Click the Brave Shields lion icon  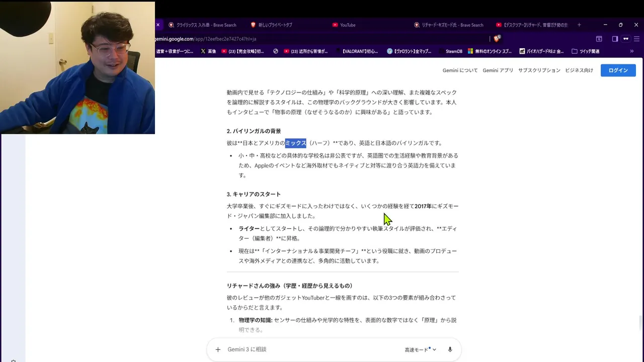coord(497,39)
